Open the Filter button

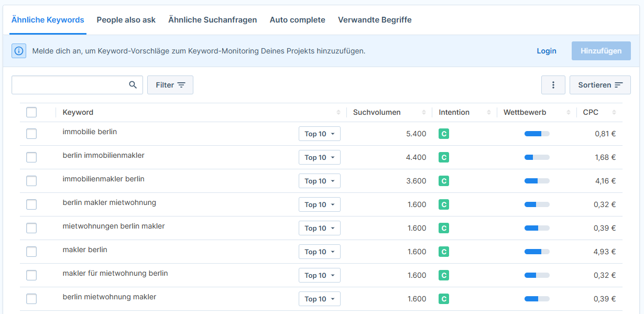tap(170, 85)
